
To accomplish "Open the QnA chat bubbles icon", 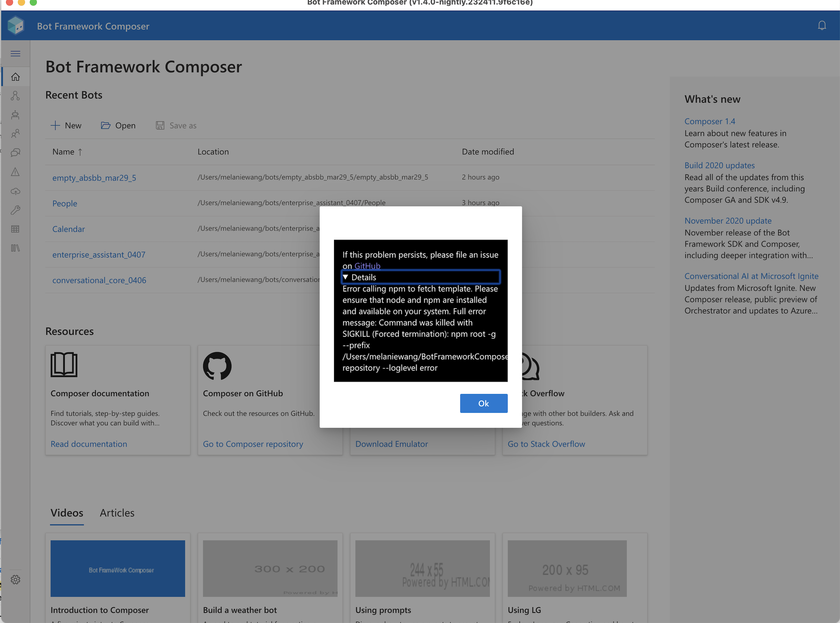I will [15, 152].
